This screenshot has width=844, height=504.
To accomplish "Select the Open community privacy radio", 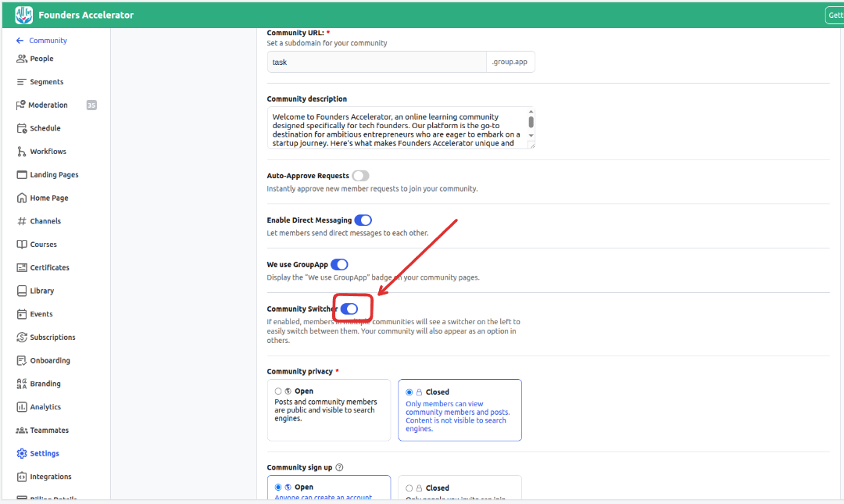I will tap(278, 391).
